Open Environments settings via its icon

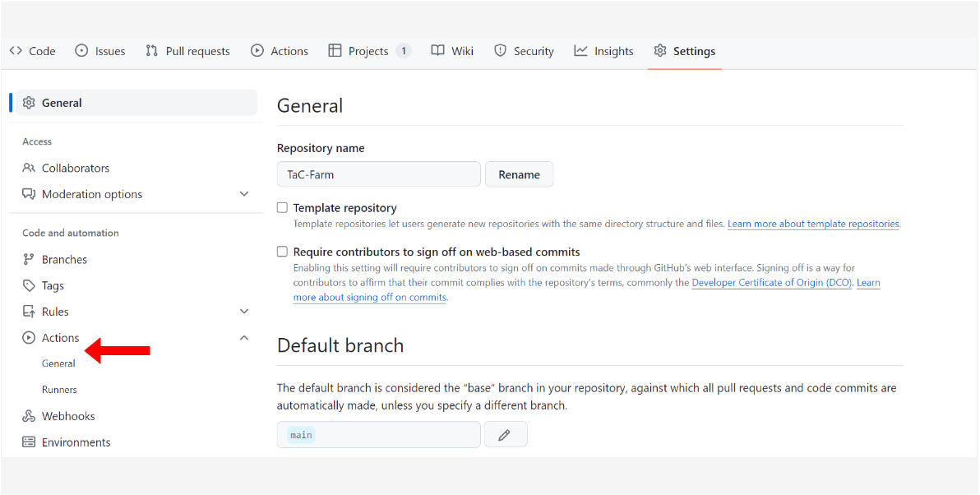tap(29, 442)
